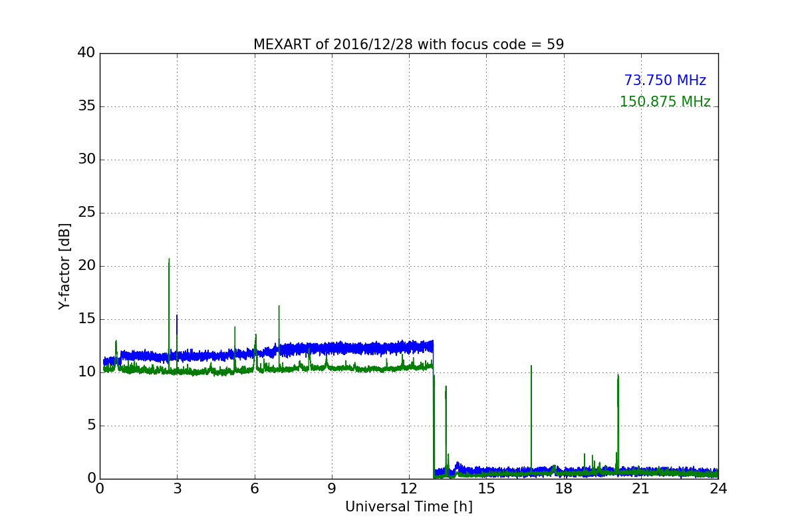Click y-axis tick label "5"

pyautogui.click(x=91, y=426)
